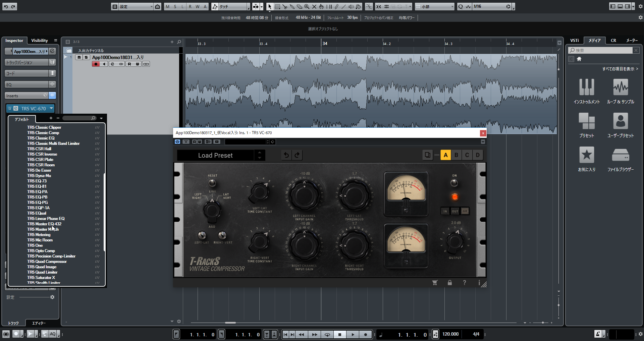
Task: Toggle write automation W on track
Action: 138,64
